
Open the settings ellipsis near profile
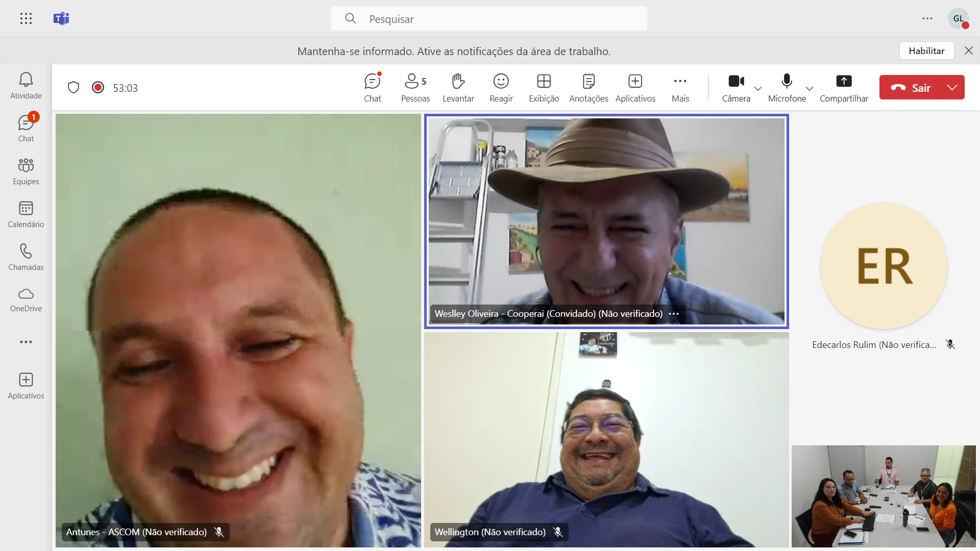[927, 19]
